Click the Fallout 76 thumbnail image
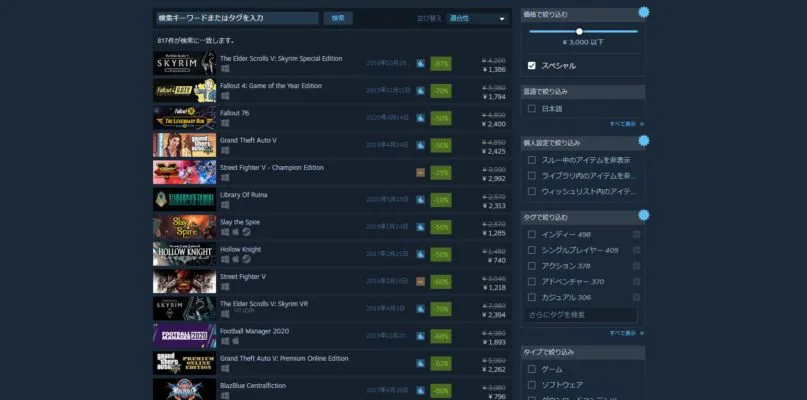807x400 pixels. click(x=184, y=117)
